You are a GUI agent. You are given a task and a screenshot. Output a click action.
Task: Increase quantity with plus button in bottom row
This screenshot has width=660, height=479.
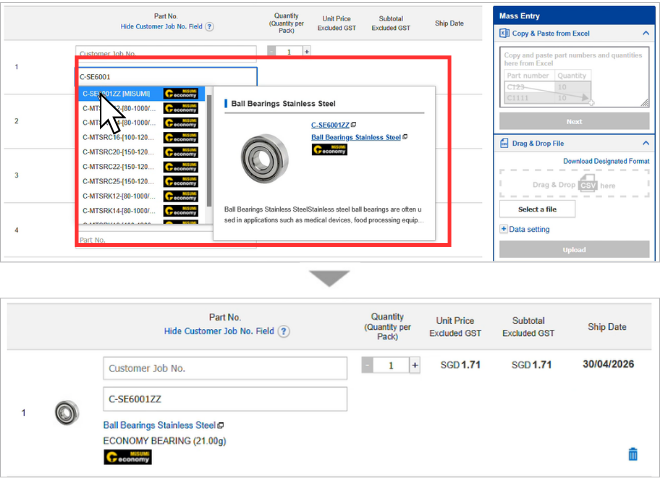click(415, 365)
